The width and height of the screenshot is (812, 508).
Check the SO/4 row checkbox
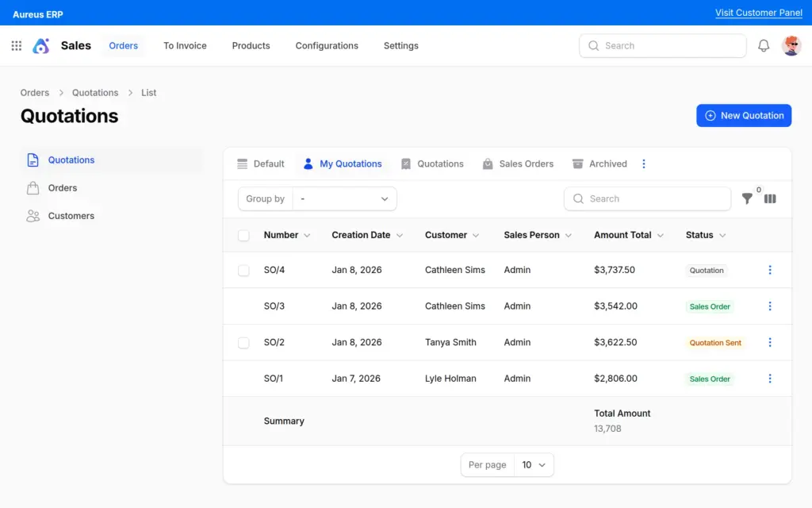click(243, 271)
